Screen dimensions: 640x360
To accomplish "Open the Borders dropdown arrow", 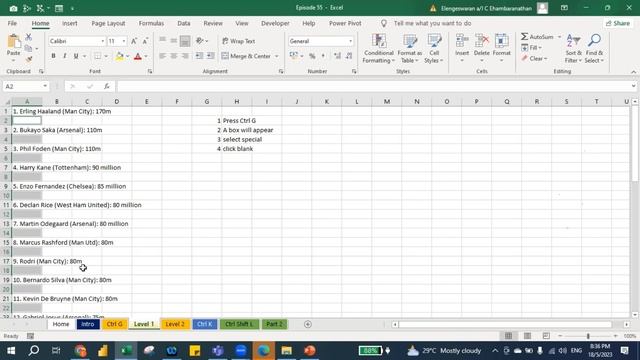I will click(106, 56).
